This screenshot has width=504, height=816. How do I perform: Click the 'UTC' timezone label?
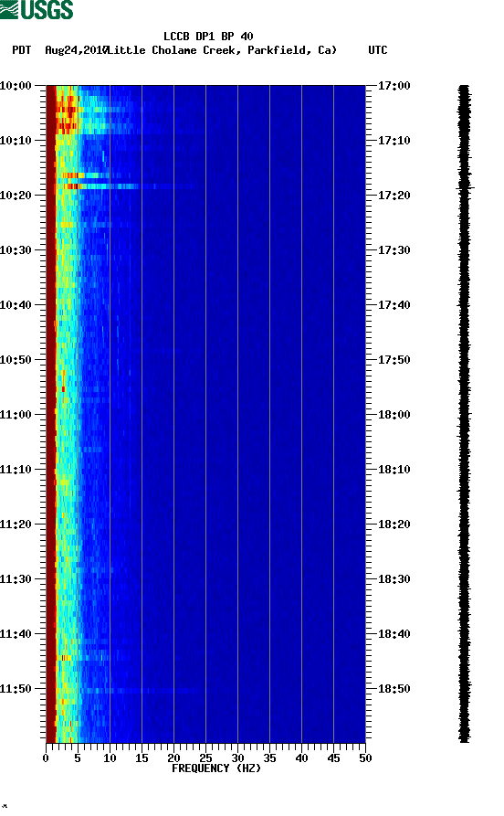[378, 50]
